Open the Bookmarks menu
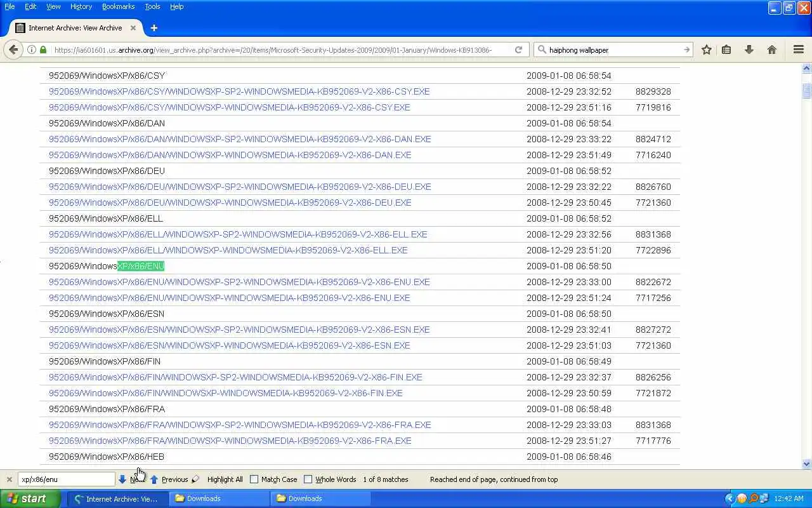This screenshot has width=812, height=508. click(118, 6)
